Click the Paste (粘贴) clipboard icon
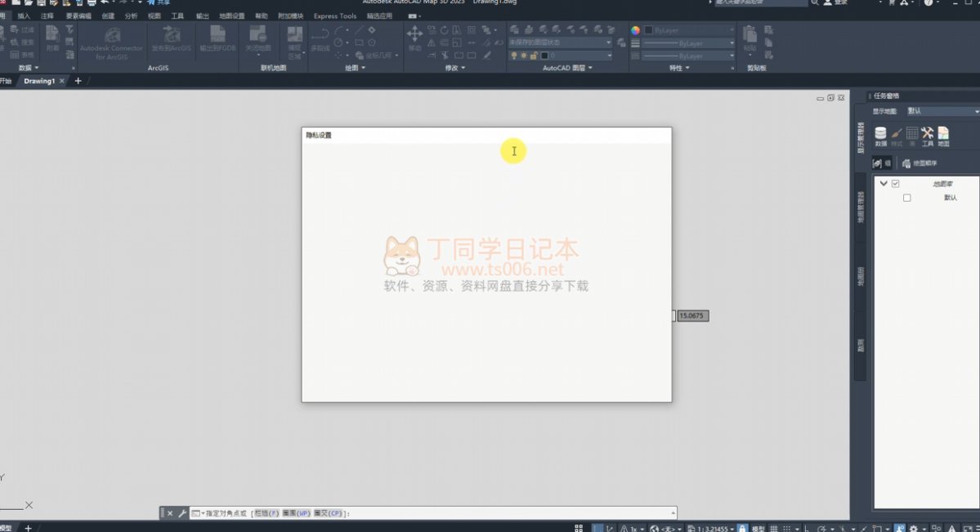 tap(750, 36)
